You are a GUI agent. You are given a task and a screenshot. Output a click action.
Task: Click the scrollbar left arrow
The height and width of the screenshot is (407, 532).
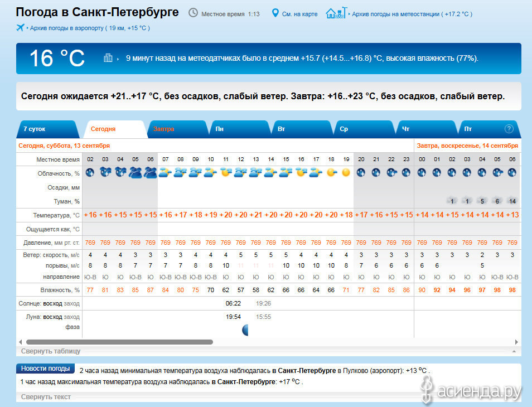click(x=21, y=342)
